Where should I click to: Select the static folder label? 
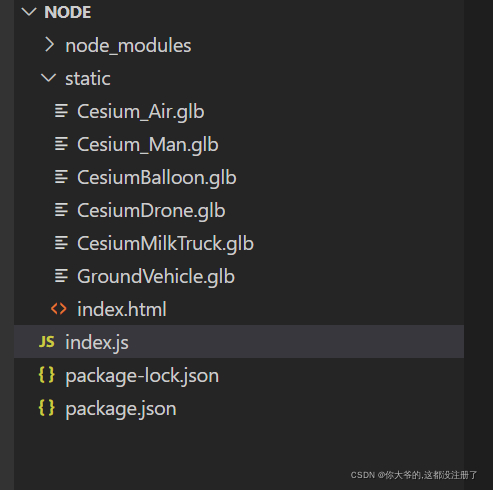(x=88, y=79)
